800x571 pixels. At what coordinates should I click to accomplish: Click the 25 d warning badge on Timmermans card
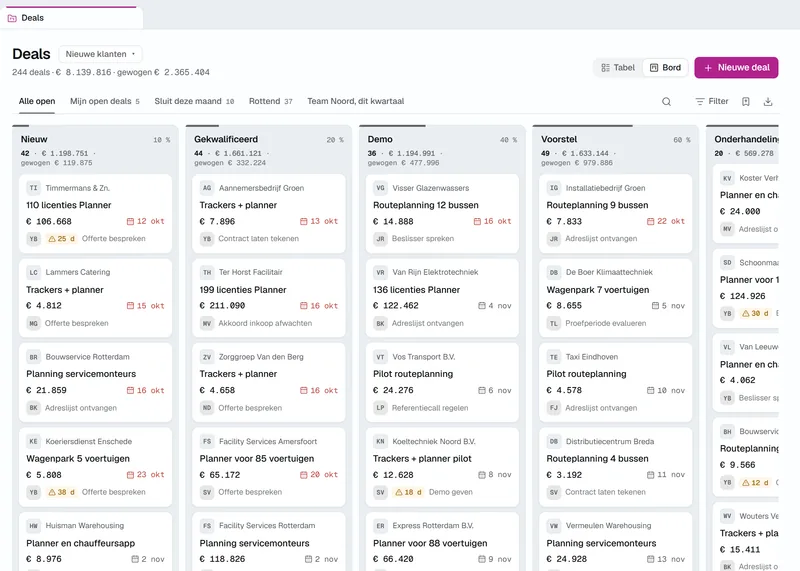point(61,238)
